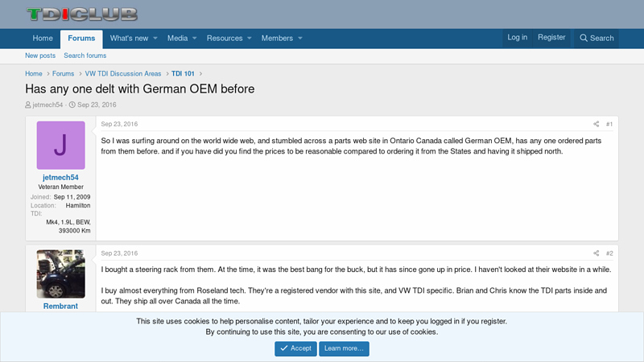Click jetmech54's purple J avatar
Screen dimensions: 644x362
(x=61, y=146)
